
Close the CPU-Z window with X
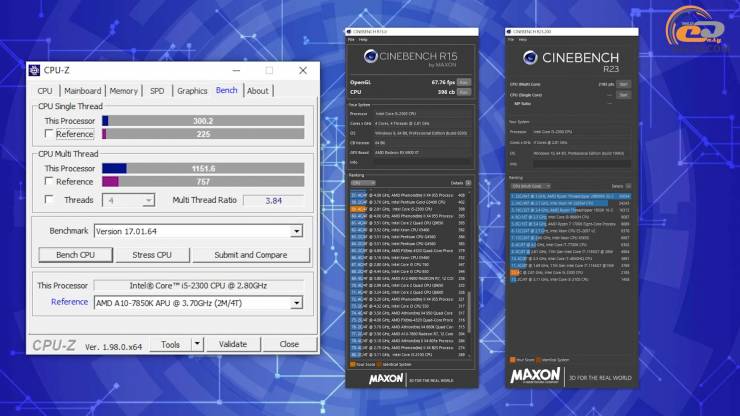(303, 70)
